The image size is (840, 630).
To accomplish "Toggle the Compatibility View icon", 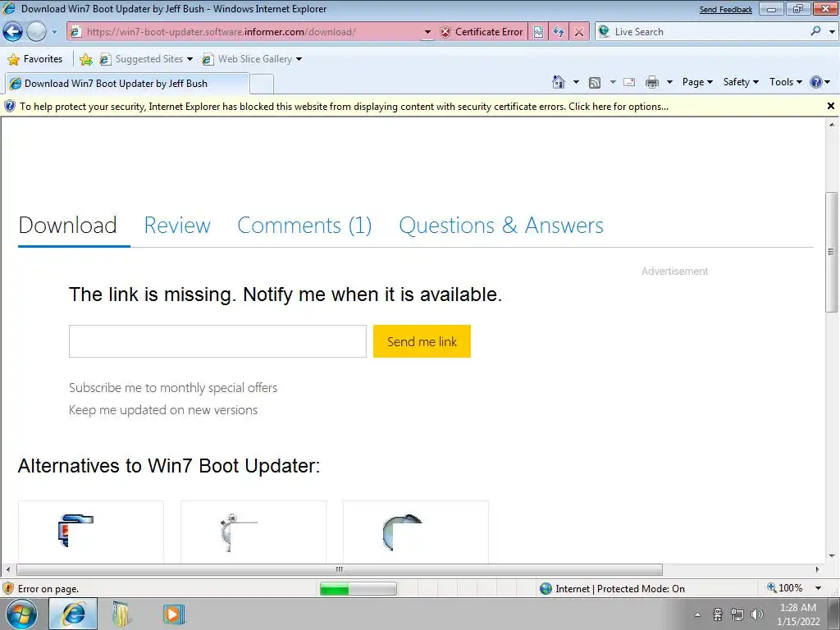I will coord(538,32).
